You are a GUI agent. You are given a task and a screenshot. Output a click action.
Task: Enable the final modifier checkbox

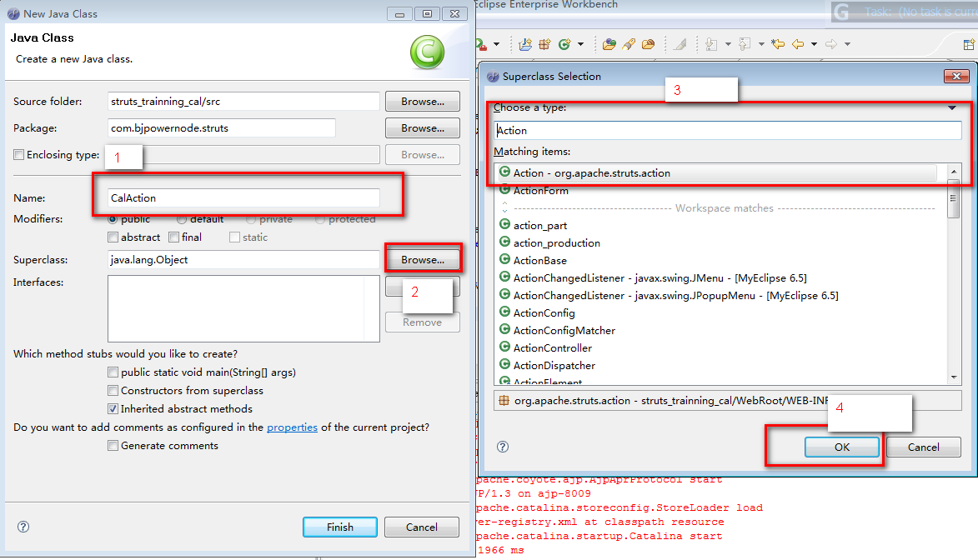pos(174,237)
